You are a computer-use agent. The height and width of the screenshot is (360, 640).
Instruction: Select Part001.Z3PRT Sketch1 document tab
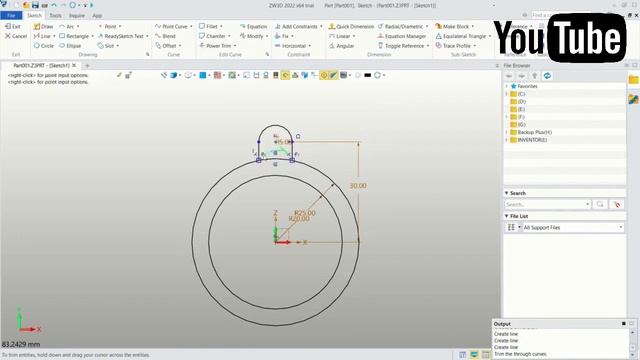point(41,65)
